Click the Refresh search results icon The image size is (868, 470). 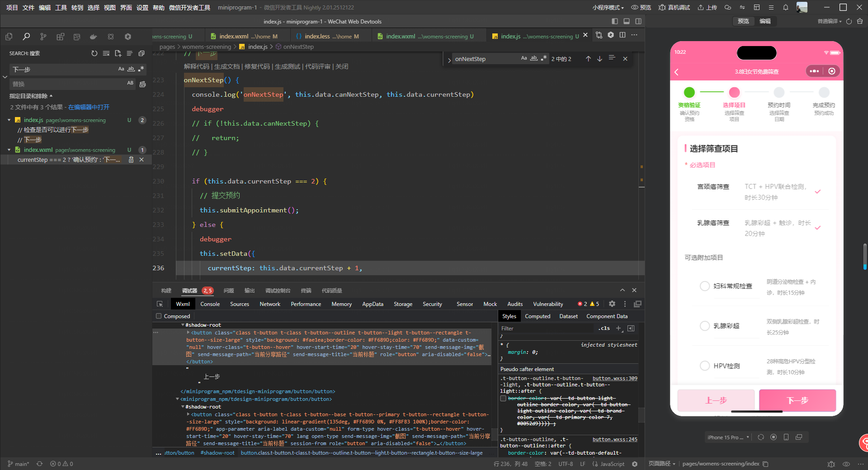(94, 53)
